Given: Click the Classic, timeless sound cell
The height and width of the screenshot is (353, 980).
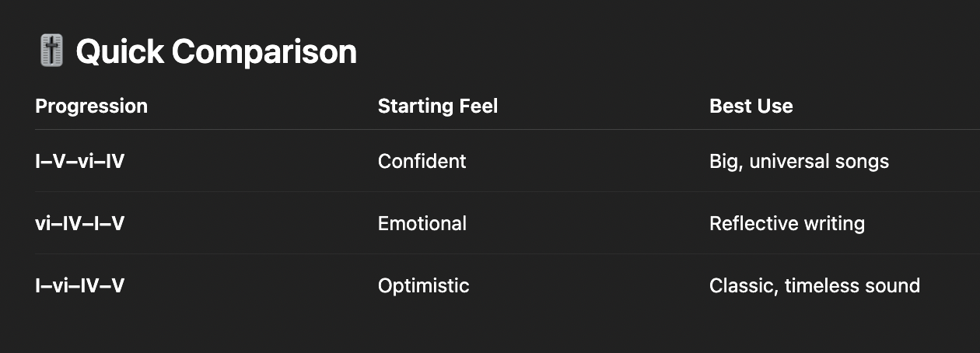Looking at the screenshot, I should click(x=814, y=285).
